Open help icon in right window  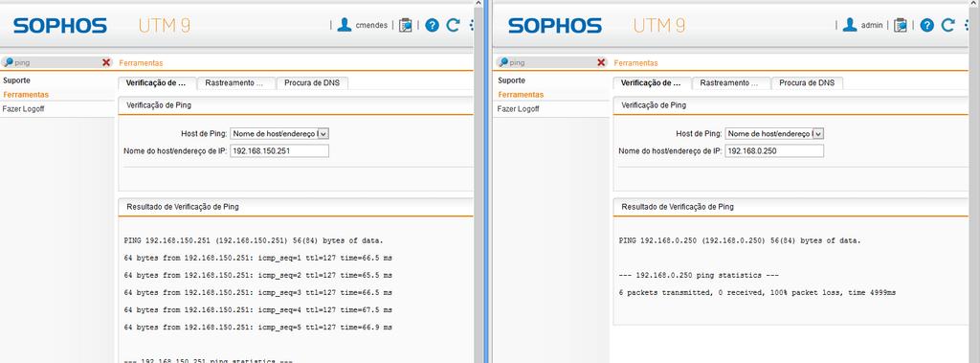coord(926,25)
